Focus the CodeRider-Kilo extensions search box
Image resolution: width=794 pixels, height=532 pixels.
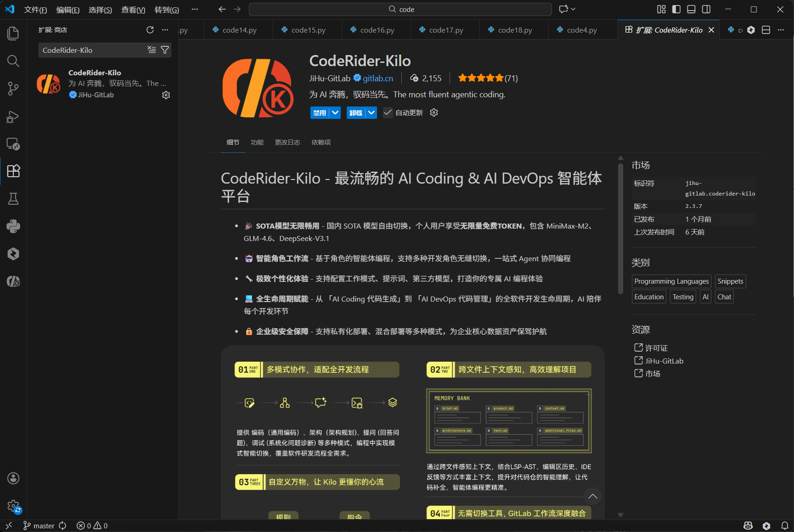click(x=93, y=50)
